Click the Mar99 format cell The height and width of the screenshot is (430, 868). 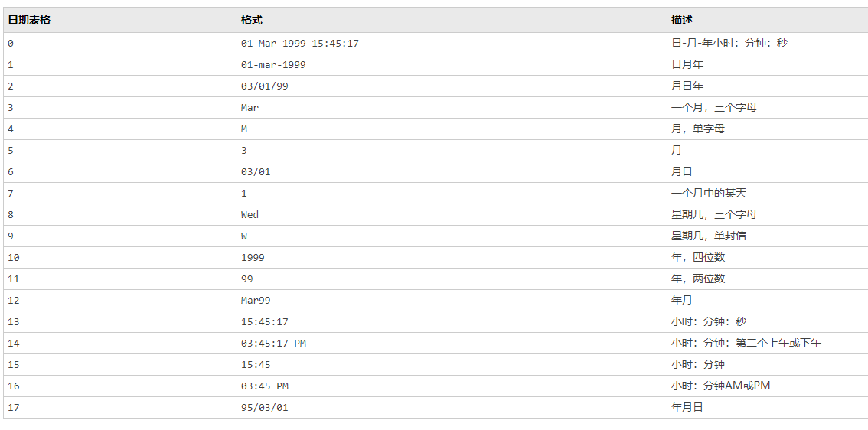(x=256, y=301)
